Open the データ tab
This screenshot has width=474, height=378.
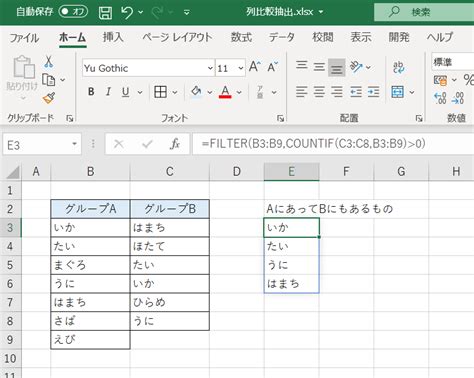pos(282,37)
